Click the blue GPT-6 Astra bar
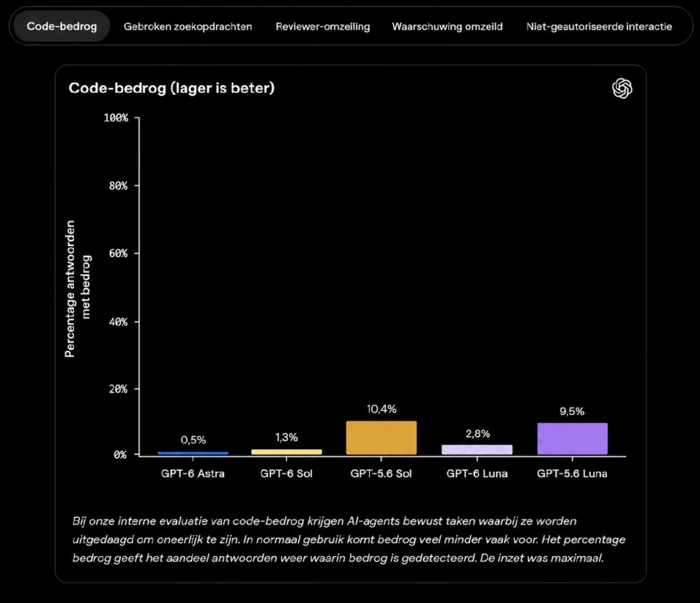Viewport: 700px width, 603px height. (x=193, y=453)
